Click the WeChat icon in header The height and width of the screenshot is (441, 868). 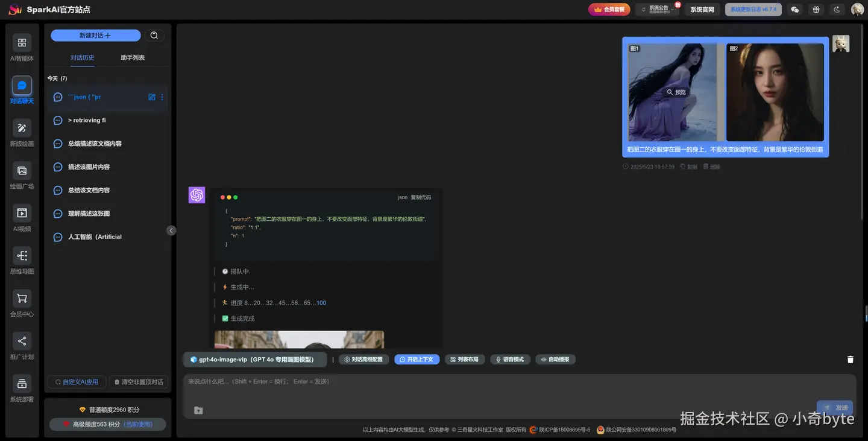pos(795,10)
